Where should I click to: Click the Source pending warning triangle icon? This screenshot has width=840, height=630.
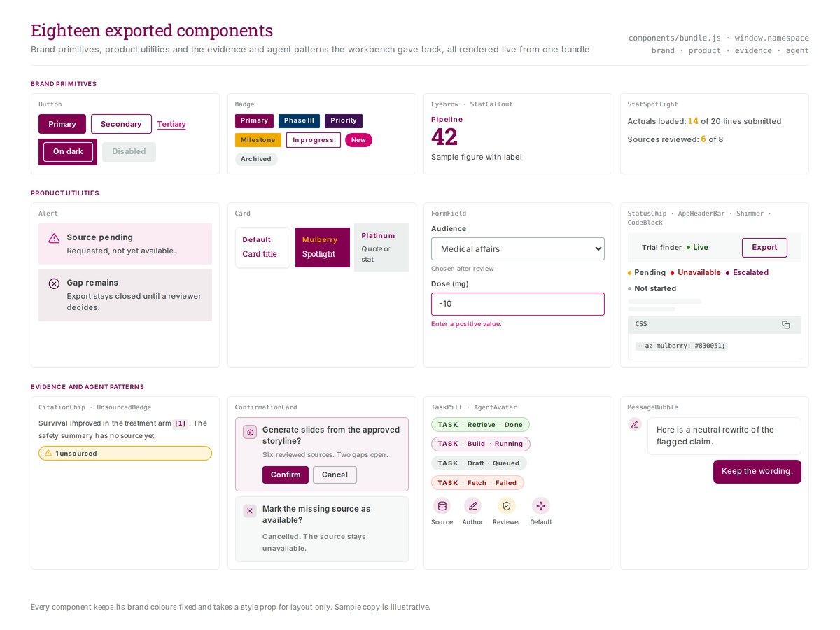[x=54, y=238]
